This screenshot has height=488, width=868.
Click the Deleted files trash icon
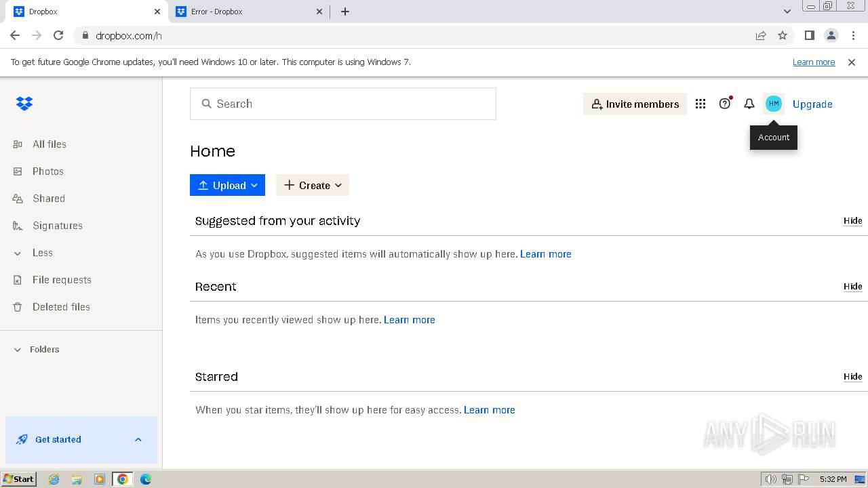pyautogui.click(x=18, y=307)
